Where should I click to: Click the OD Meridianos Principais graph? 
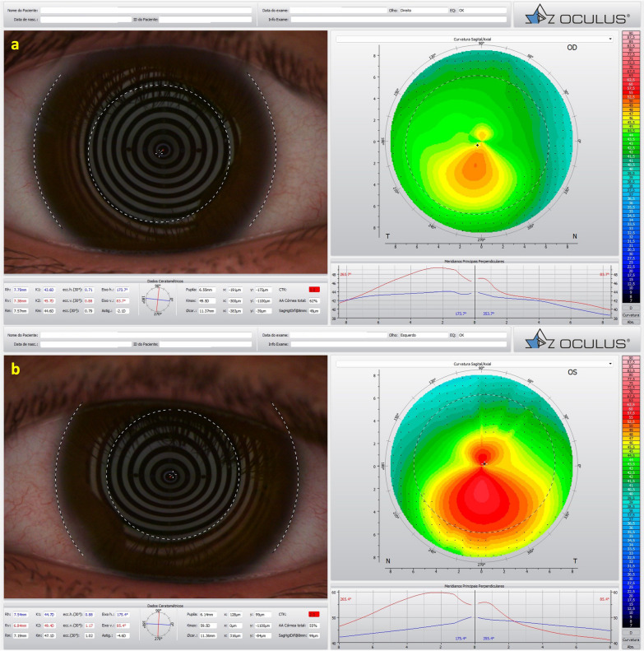475,292
